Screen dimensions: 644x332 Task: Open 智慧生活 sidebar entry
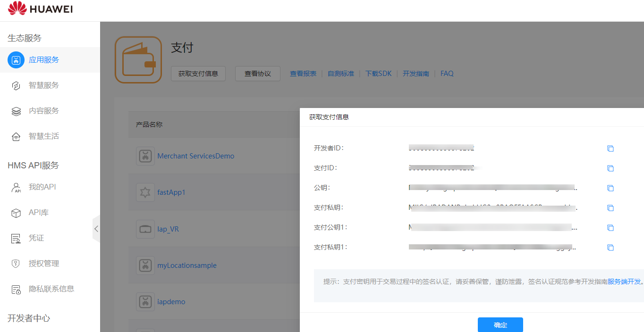click(44, 136)
